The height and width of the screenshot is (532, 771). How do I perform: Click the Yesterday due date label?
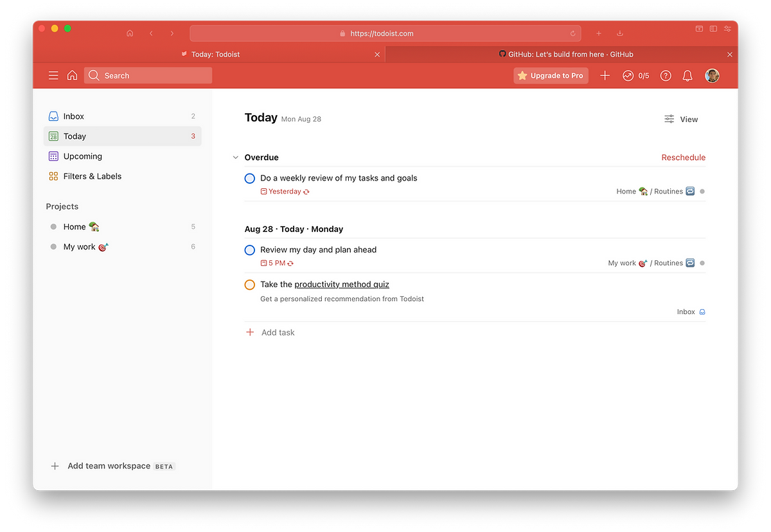[285, 191]
